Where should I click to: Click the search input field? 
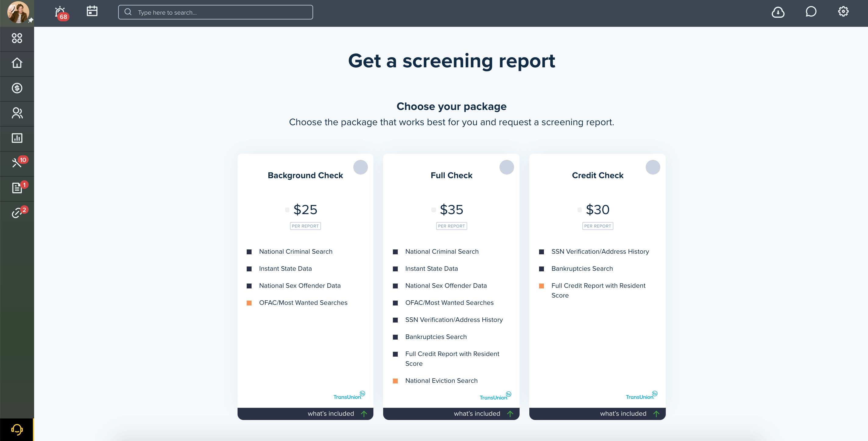coord(215,12)
